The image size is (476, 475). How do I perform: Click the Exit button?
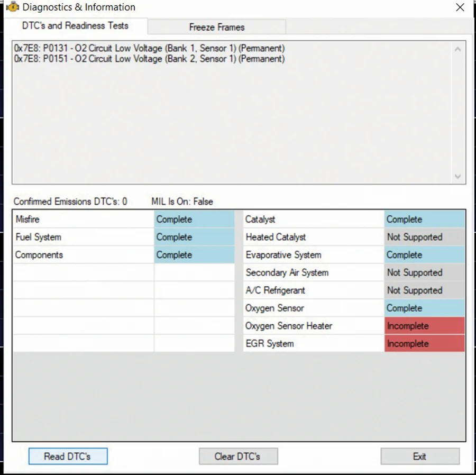tap(419, 456)
